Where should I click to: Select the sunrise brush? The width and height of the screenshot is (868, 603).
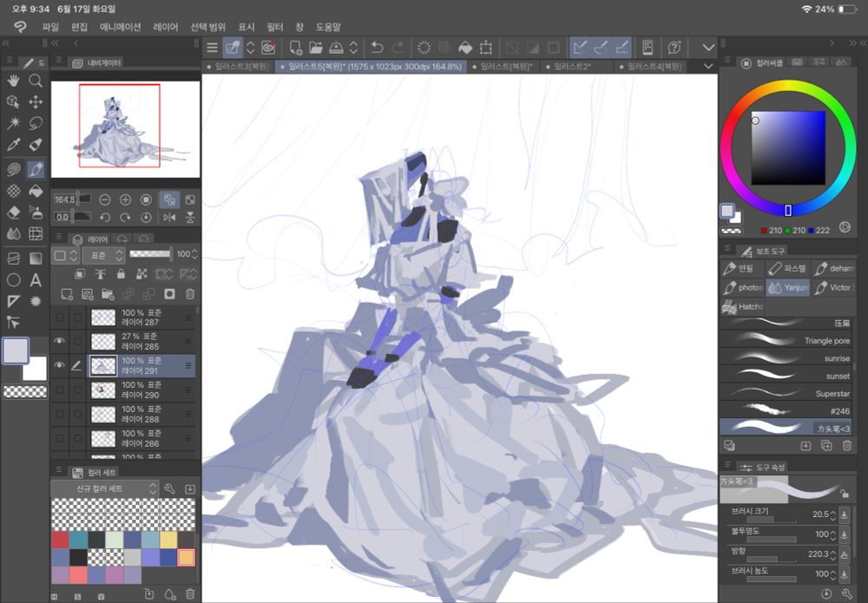(786, 358)
